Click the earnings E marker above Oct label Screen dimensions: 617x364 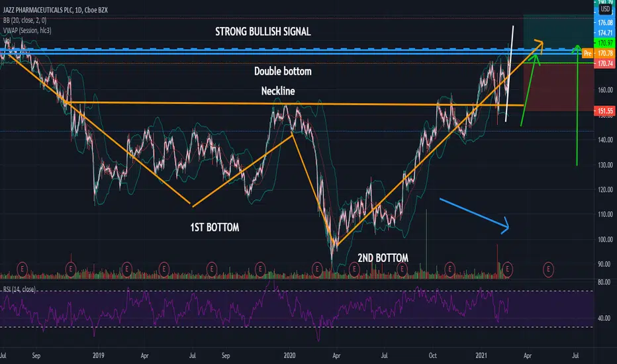[x=450, y=269]
